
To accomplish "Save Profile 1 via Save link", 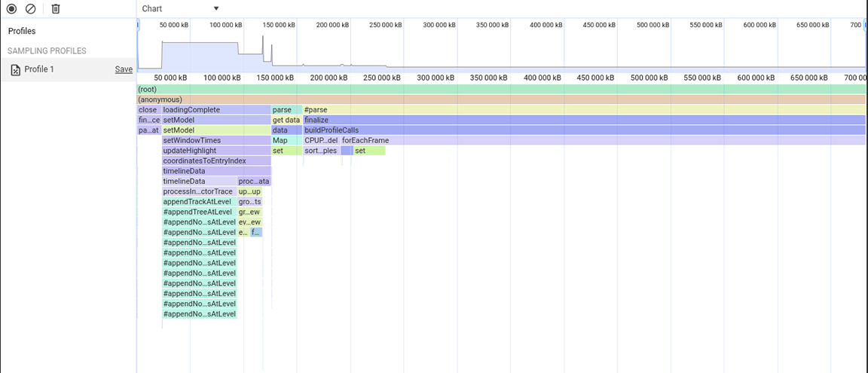I will 124,69.
